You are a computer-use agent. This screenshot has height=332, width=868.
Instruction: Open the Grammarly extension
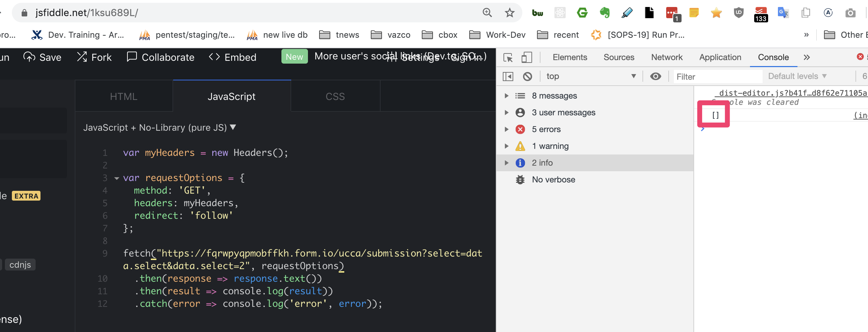[x=582, y=13]
